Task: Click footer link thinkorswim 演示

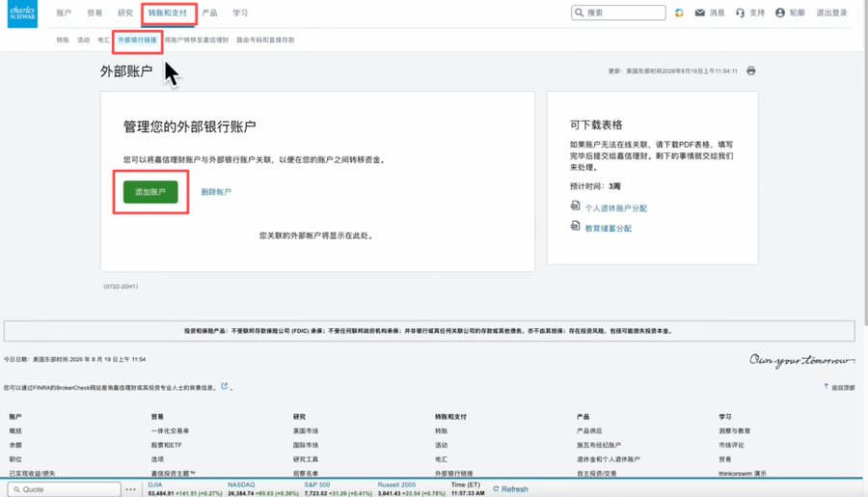Action: [x=743, y=474]
